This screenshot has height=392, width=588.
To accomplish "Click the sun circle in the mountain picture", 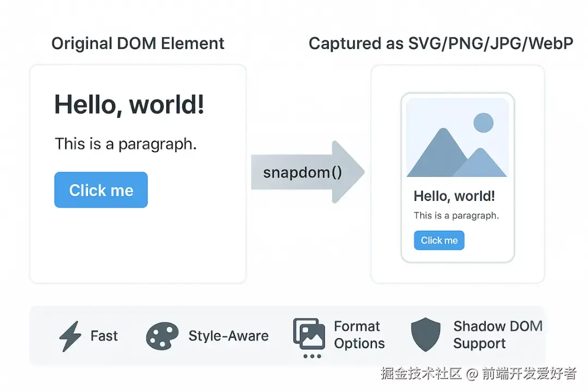I will (x=483, y=123).
